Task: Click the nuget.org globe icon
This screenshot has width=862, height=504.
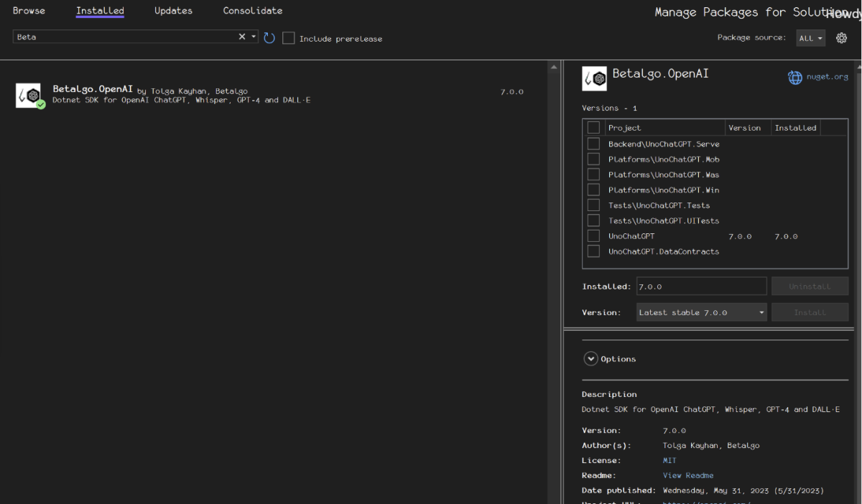Action: point(795,78)
